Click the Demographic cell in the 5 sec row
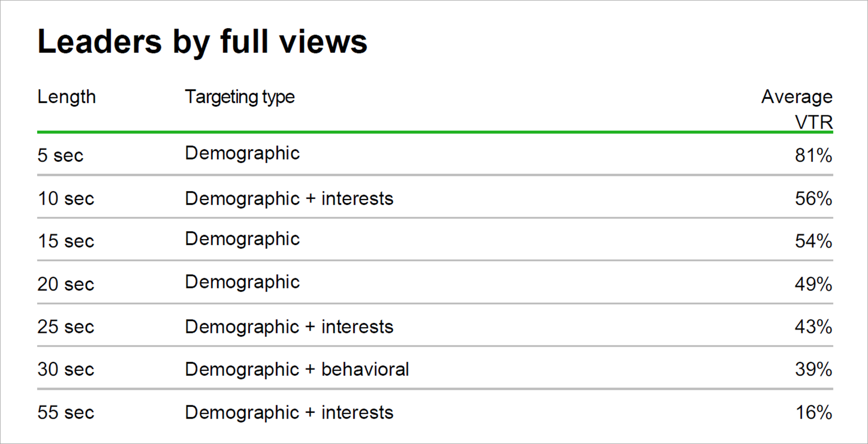 (242, 153)
